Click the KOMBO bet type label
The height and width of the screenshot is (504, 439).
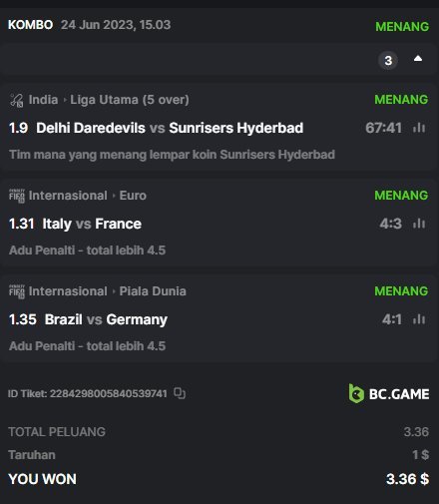tap(30, 25)
